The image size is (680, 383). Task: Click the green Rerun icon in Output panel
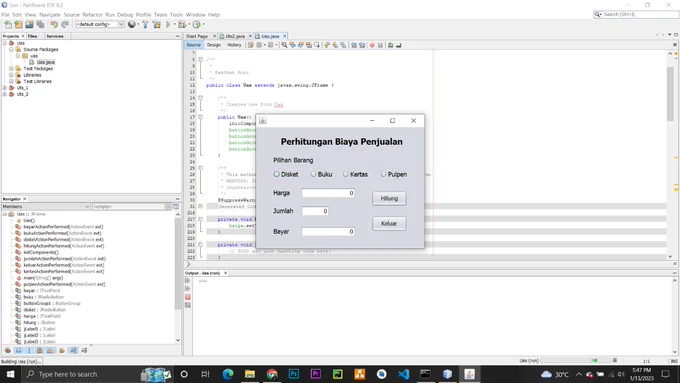188,281
